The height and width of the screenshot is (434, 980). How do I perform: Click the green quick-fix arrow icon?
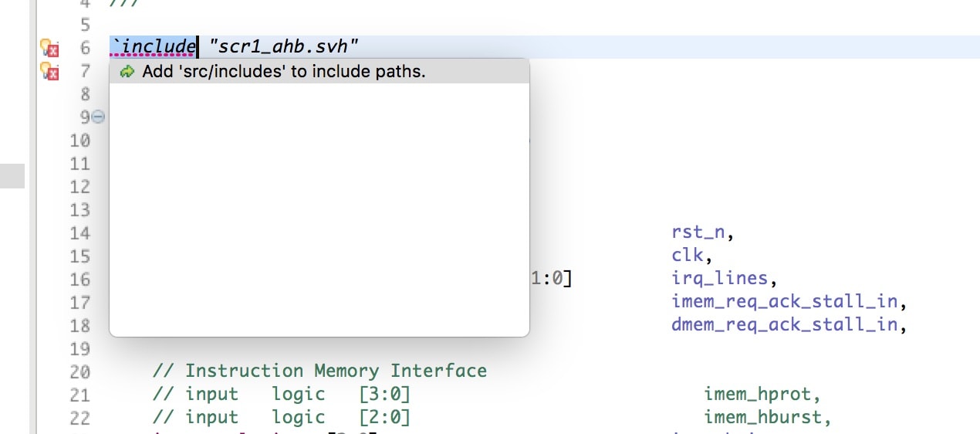(x=127, y=72)
